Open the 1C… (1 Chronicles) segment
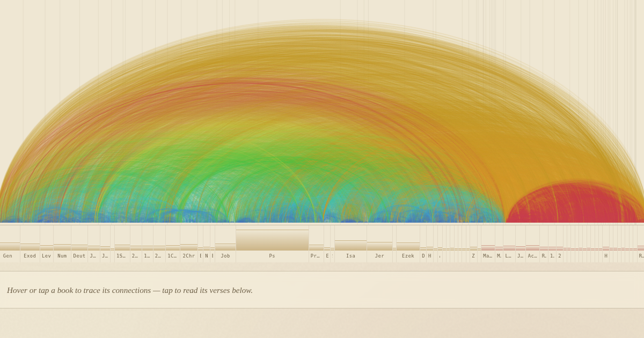Screen dimensions: 644x338 pos(173,244)
